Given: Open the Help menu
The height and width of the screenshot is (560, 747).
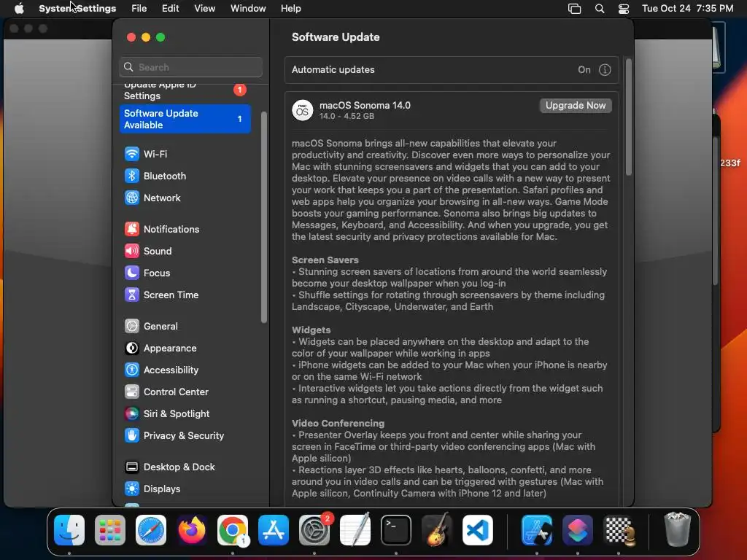Looking at the screenshot, I should coord(290,9).
